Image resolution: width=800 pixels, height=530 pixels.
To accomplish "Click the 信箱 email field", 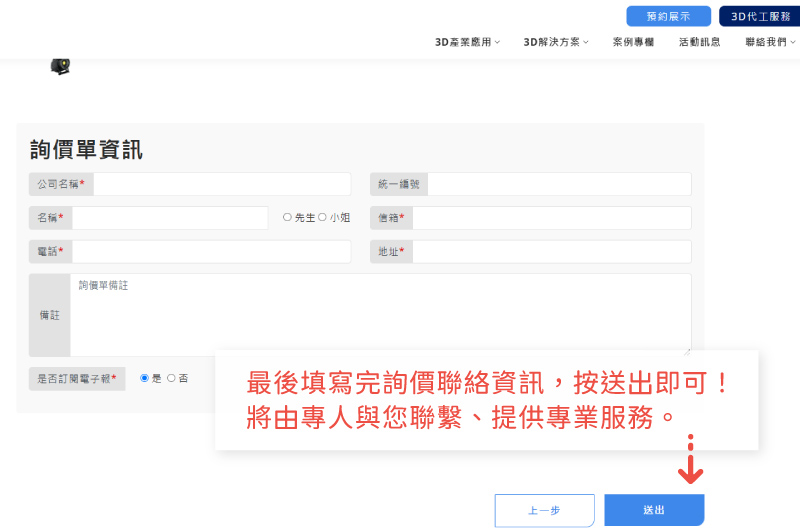I will pyautogui.click(x=551, y=218).
